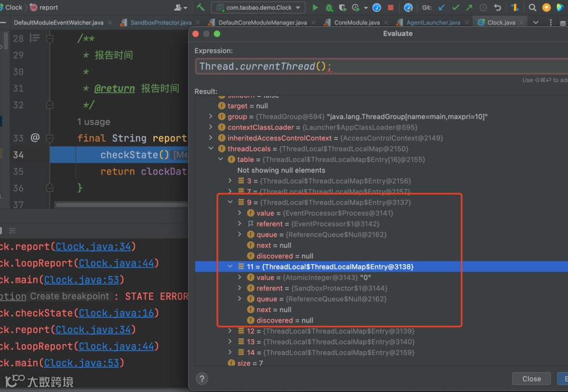Collapse the table Entry[16] node
Image resolution: width=568 pixels, height=392 pixels.
[x=220, y=159]
